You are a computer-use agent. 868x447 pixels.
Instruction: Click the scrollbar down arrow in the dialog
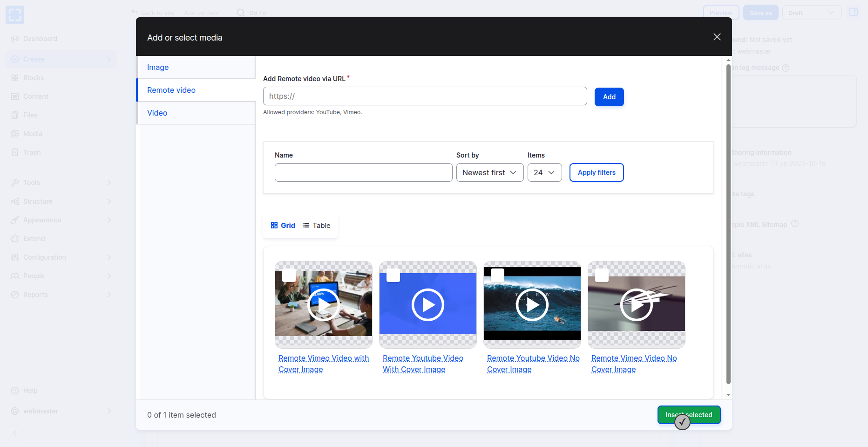[728, 395]
